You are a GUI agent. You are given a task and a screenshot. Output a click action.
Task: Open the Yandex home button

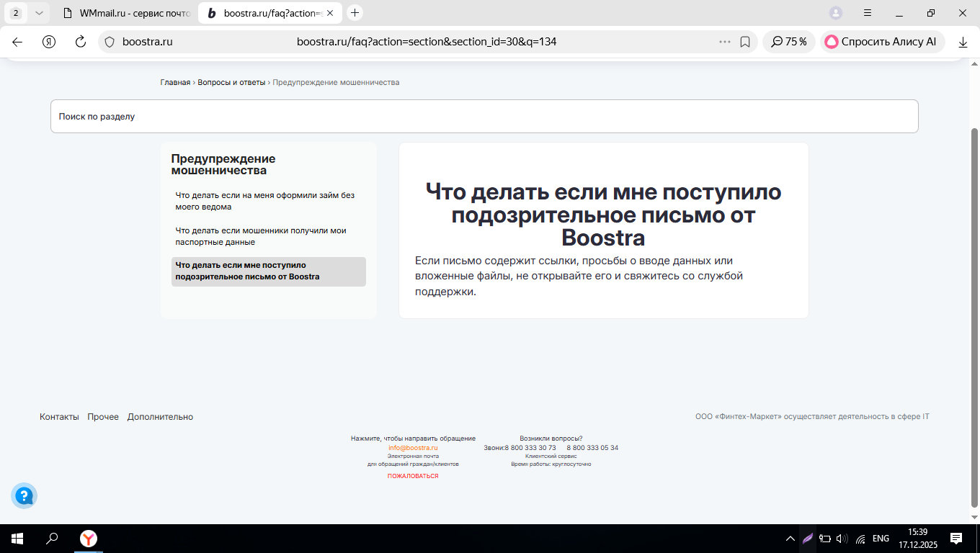click(49, 42)
